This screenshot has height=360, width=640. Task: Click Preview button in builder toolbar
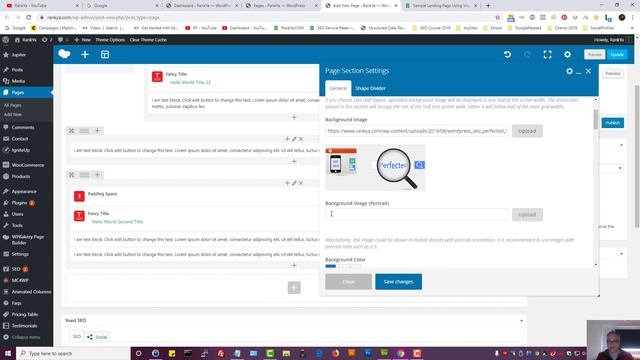pos(594,54)
